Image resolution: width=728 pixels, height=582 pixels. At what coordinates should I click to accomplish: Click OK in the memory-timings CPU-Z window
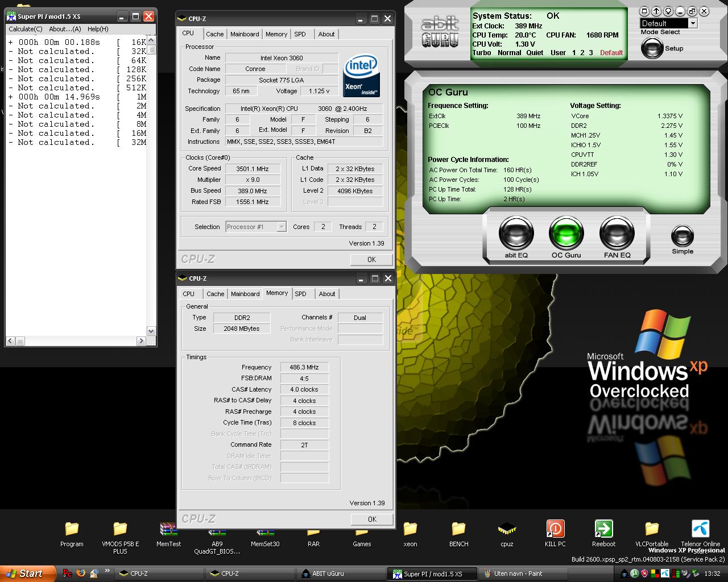click(x=372, y=519)
